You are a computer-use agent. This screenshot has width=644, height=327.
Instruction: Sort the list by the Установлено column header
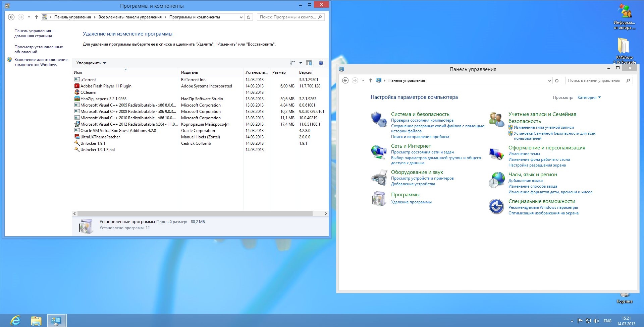[x=257, y=72]
